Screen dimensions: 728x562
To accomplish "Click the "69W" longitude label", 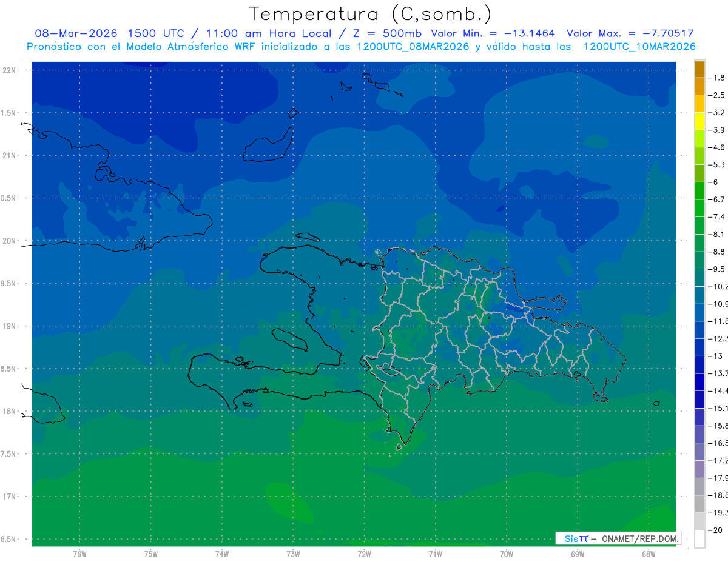I will coord(578,554).
